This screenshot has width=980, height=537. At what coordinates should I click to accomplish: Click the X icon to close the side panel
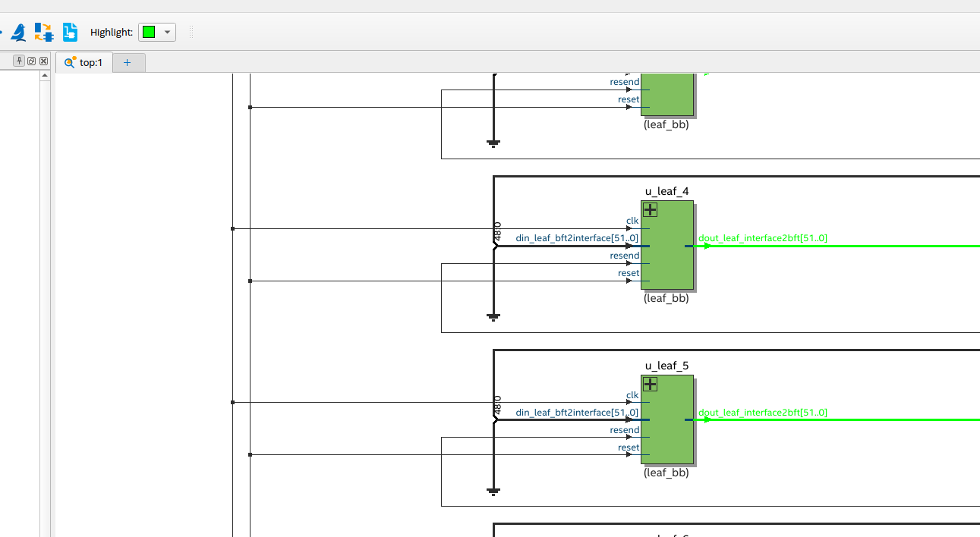tap(43, 60)
